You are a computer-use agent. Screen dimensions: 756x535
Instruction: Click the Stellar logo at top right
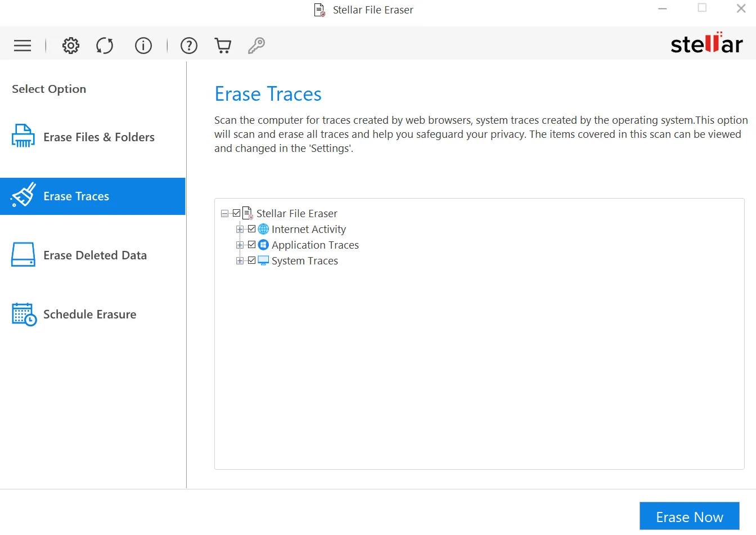pos(706,43)
